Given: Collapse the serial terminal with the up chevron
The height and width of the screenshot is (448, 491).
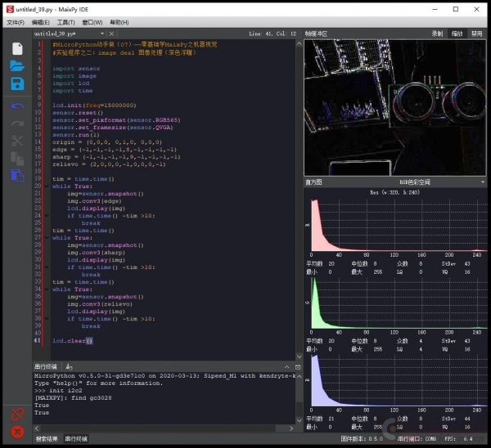Looking at the screenshot, I should click(x=287, y=367).
